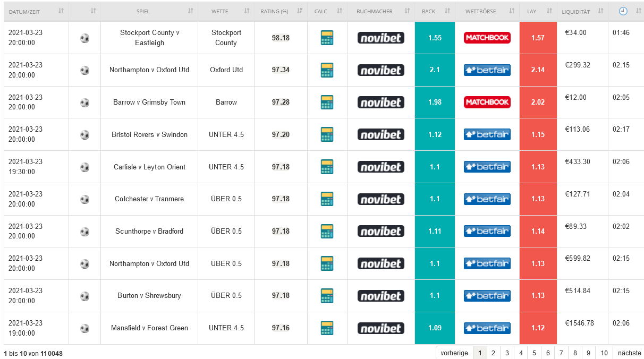The image size is (644, 359).
Task: Click lay odds 2.14 cell
Action: point(538,70)
